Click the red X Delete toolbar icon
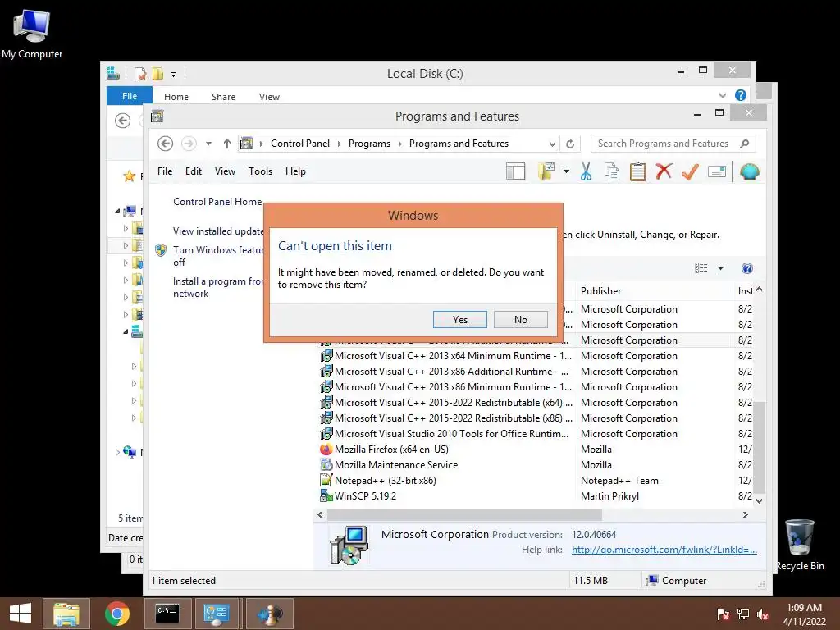The image size is (840, 630). 664,172
